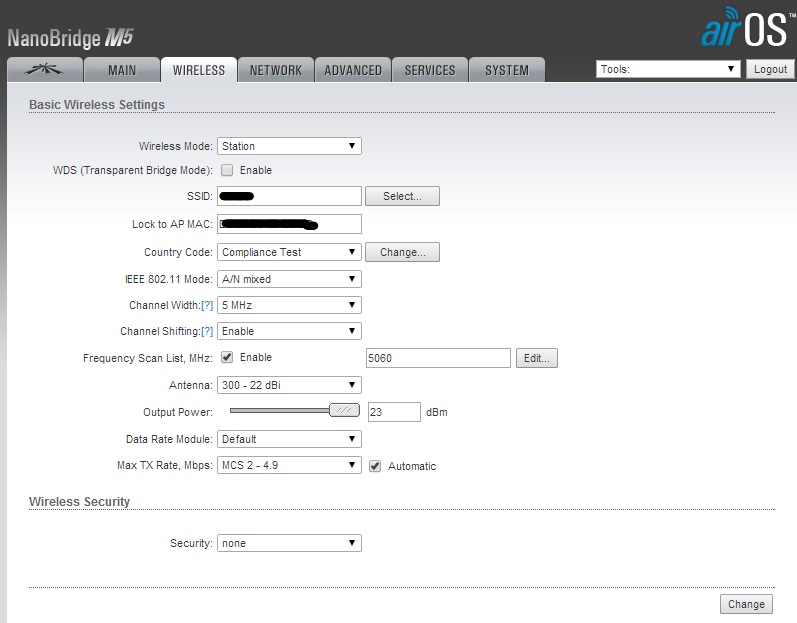Viewport: 797px width, 623px height.
Task: Open the Channel Width dropdown
Action: [289, 305]
